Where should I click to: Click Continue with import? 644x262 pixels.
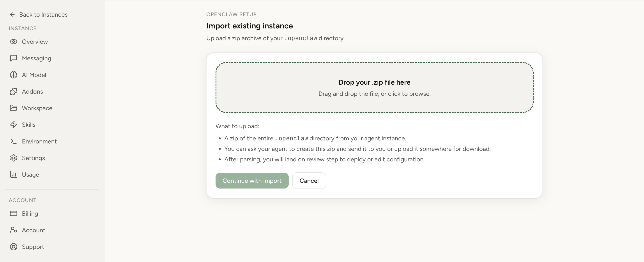point(252,180)
